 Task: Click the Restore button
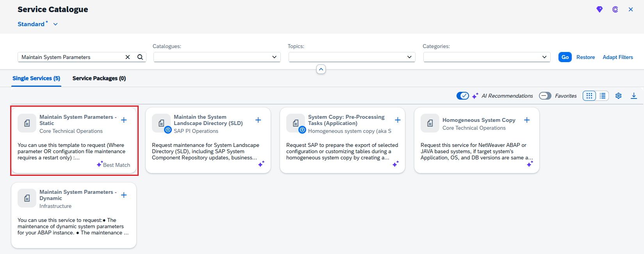coord(586,57)
